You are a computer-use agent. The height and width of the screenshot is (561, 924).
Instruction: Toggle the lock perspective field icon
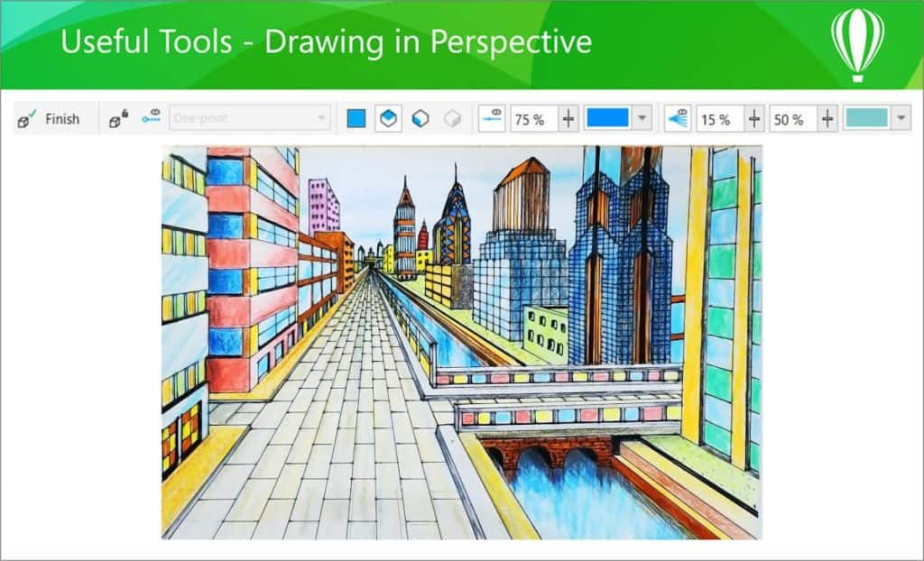[x=119, y=119]
